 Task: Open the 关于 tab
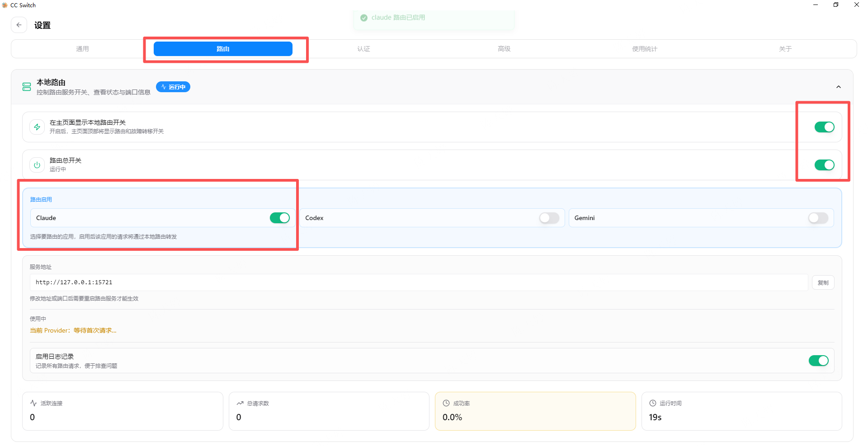click(x=785, y=49)
